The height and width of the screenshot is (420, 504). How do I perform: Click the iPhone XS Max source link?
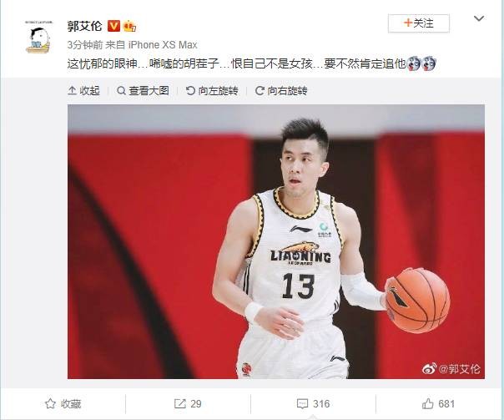tap(163, 45)
